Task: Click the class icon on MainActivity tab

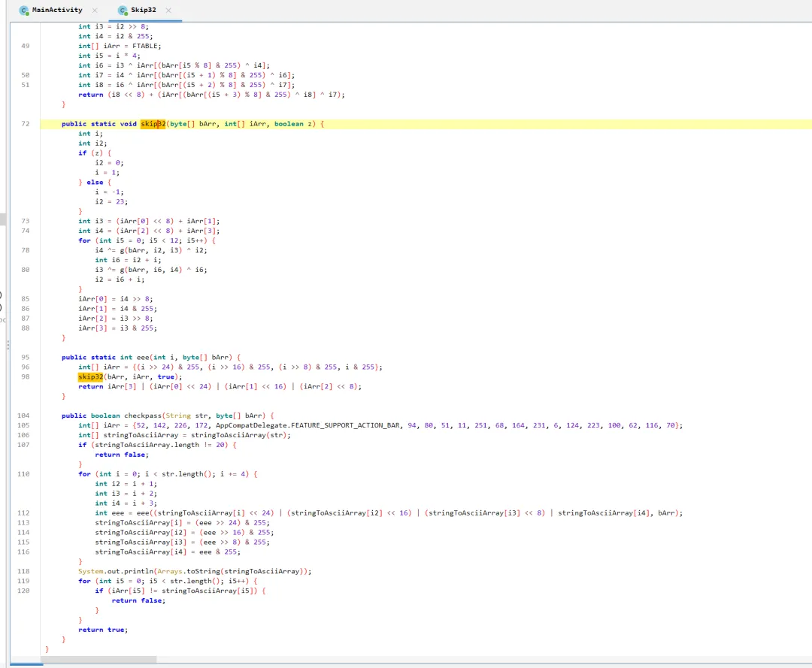Action: [x=24, y=11]
